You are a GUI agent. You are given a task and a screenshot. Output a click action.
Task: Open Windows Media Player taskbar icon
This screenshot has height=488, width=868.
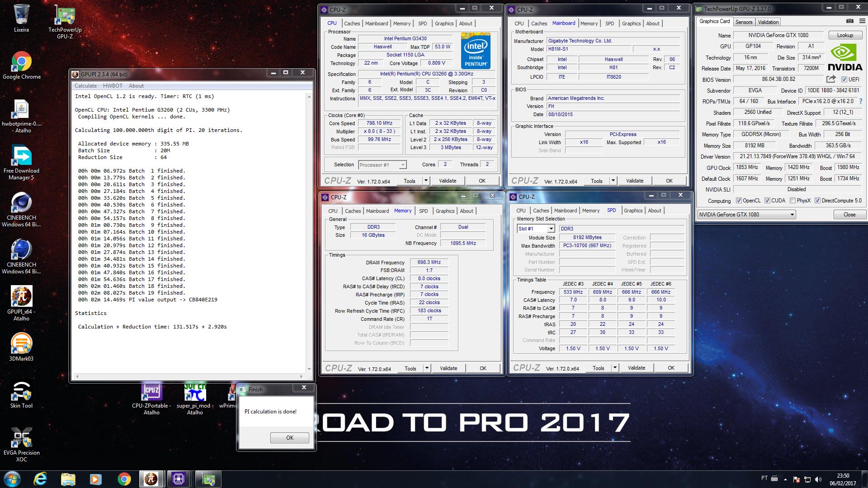click(95, 479)
